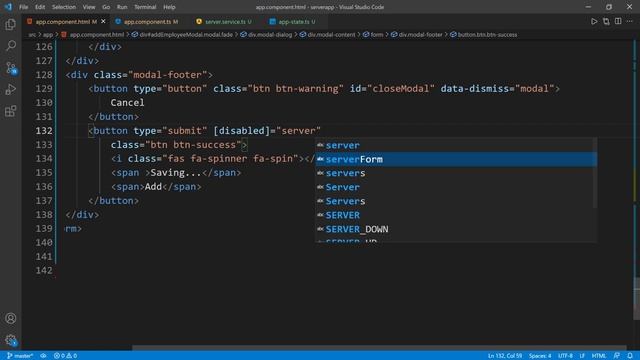Open the Run and Debug view
640x360 pixels.
(x=11, y=89)
